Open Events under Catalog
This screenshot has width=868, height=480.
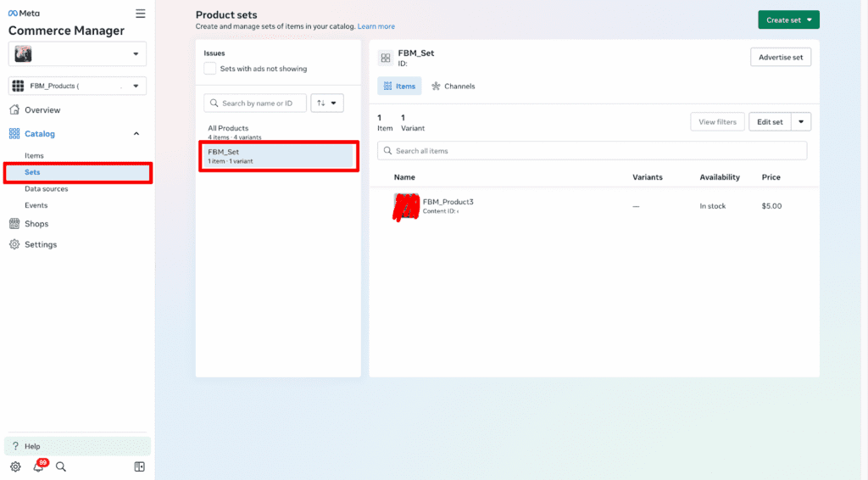coord(36,205)
